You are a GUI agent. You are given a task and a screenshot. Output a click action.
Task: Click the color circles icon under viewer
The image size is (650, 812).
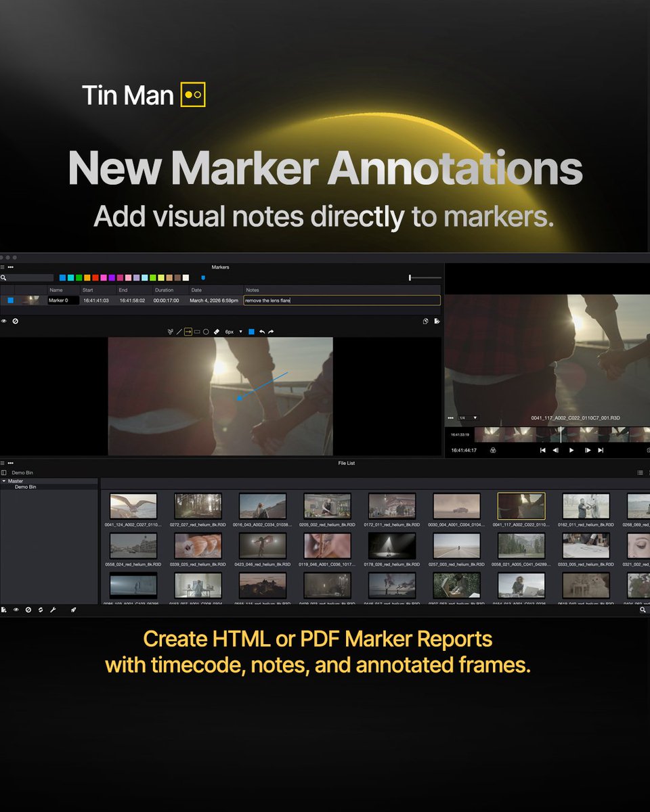pos(493,450)
